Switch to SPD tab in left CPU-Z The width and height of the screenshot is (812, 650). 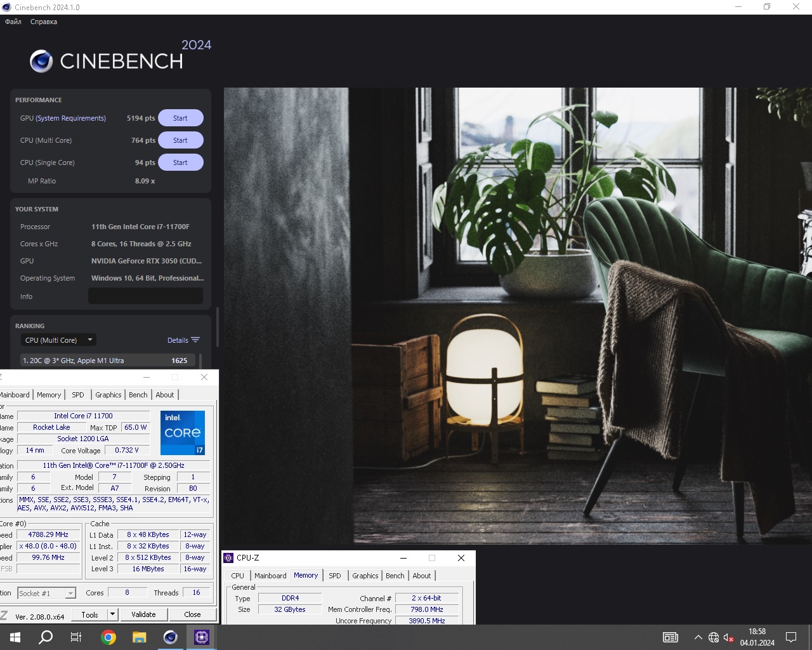pyautogui.click(x=78, y=395)
